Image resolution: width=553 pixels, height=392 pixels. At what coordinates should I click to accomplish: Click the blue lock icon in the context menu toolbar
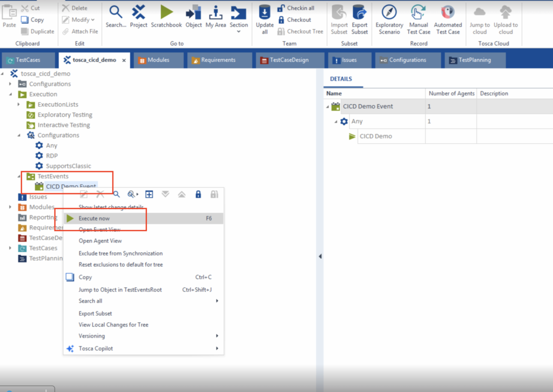[198, 194]
